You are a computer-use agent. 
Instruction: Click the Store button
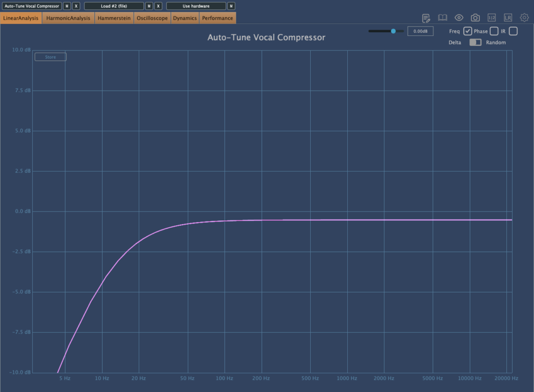click(x=51, y=57)
